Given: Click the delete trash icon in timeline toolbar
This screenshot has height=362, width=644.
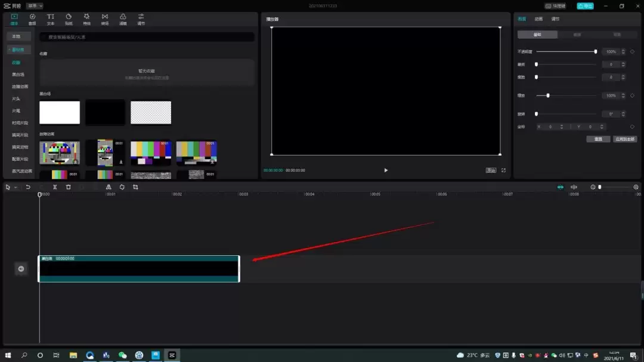Looking at the screenshot, I should [x=69, y=187].
